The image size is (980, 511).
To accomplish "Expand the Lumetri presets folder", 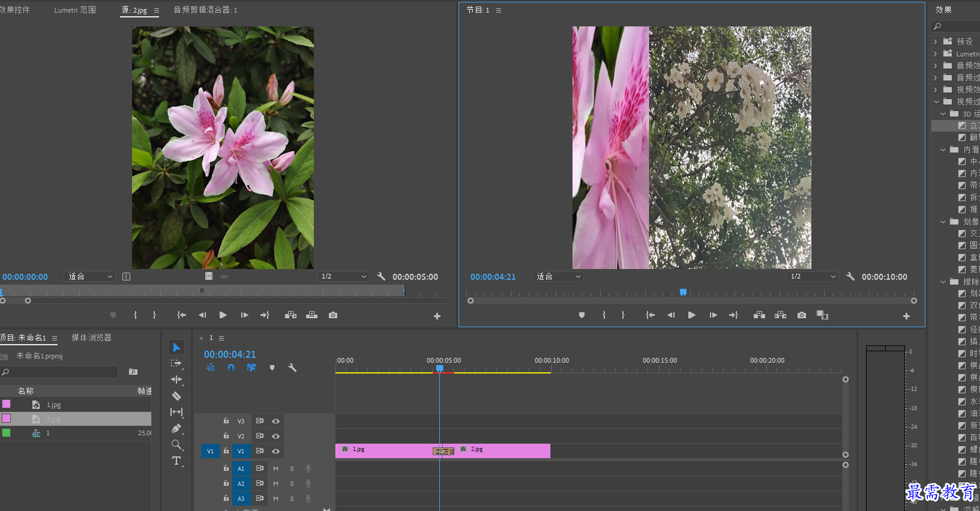I will (936, 53).
